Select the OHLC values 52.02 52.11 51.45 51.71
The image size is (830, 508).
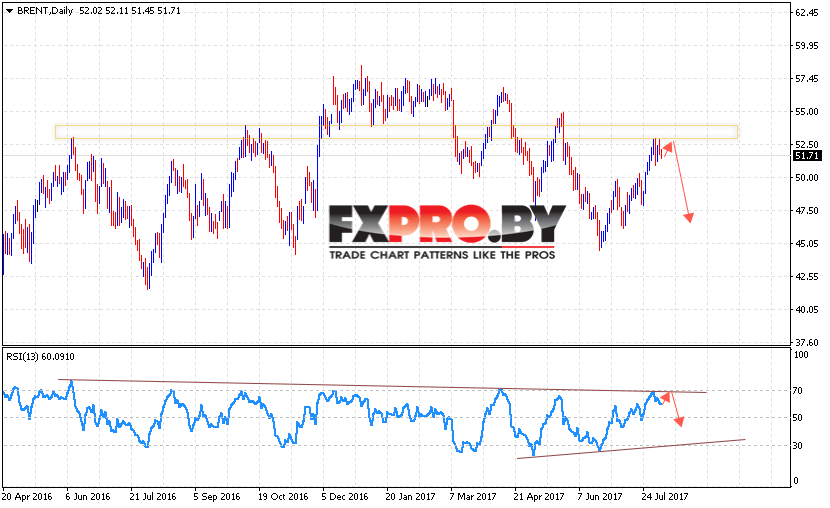130,11
